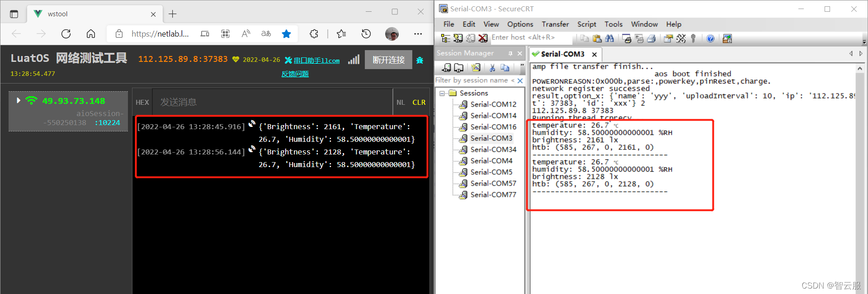Open the 反馈问题 feedback link
Viewport: 868px width, 294px height.
point(295,74)
